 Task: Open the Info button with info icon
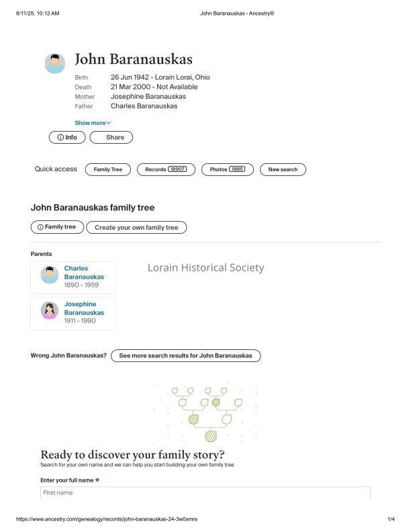point(67,137)
